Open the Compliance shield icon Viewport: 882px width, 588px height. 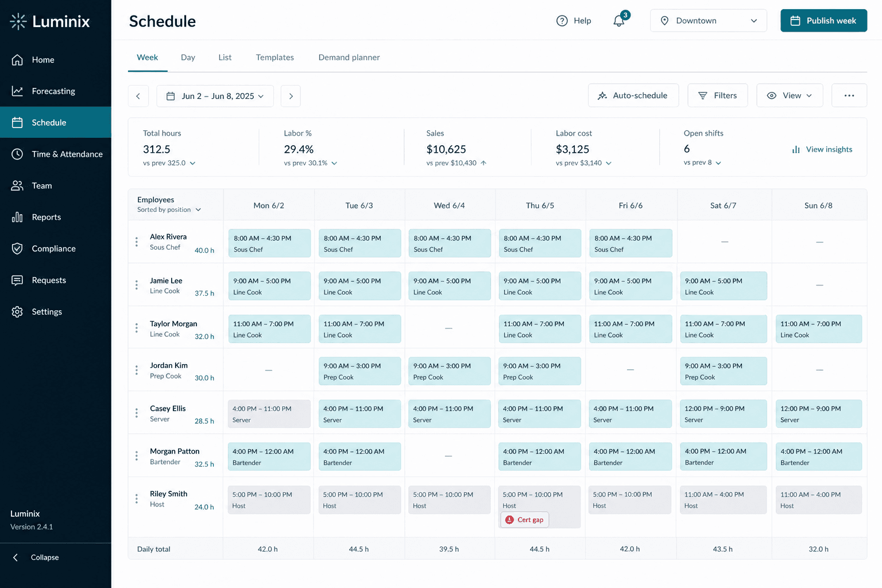[17, 249]
